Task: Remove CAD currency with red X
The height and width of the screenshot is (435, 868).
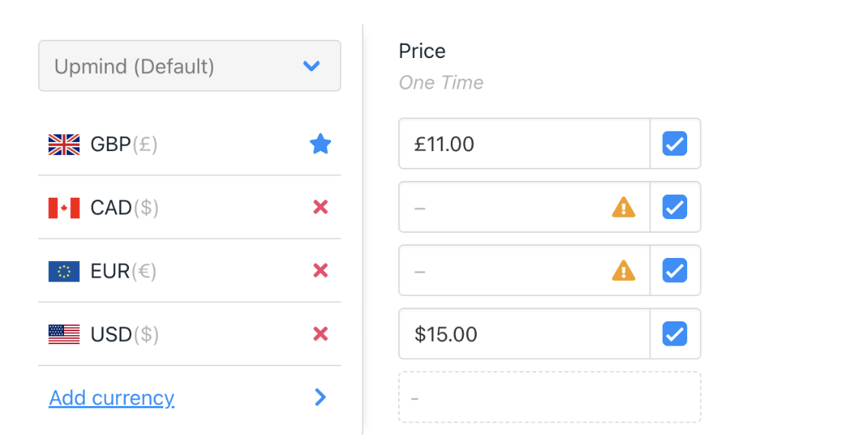Action: [320, 207]
